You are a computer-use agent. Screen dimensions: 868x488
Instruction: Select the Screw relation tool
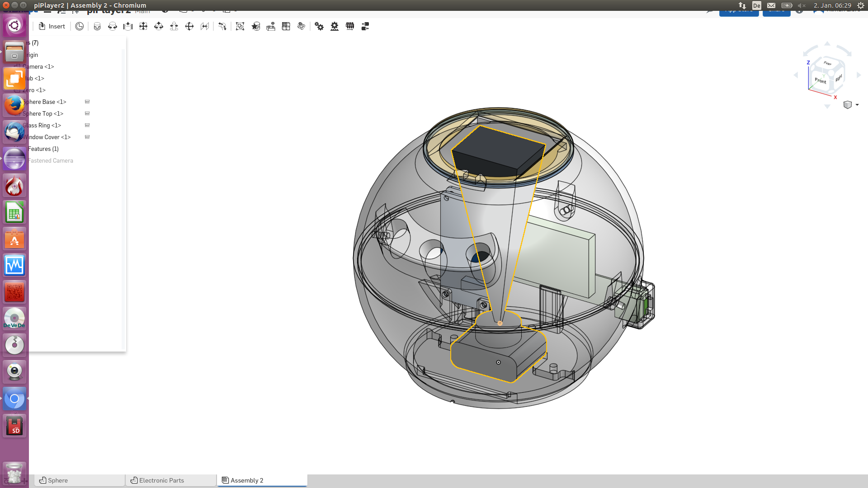tap(350, 26)
